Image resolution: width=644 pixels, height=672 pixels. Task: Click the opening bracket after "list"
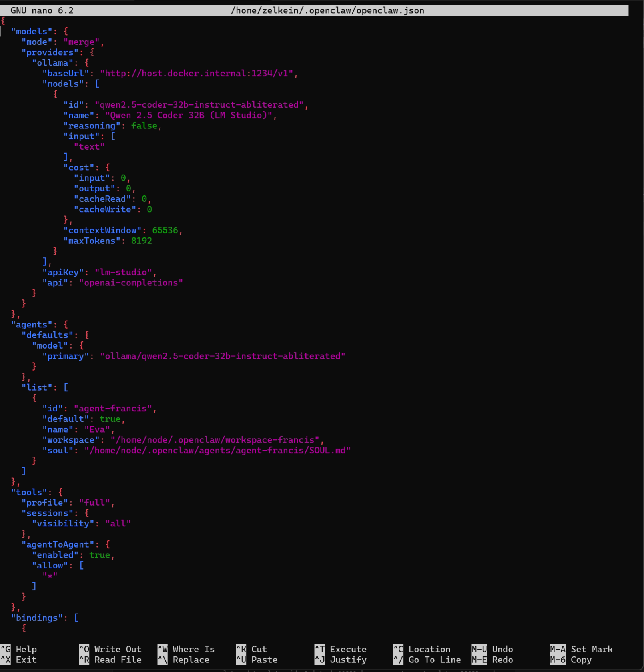[66, 388]
